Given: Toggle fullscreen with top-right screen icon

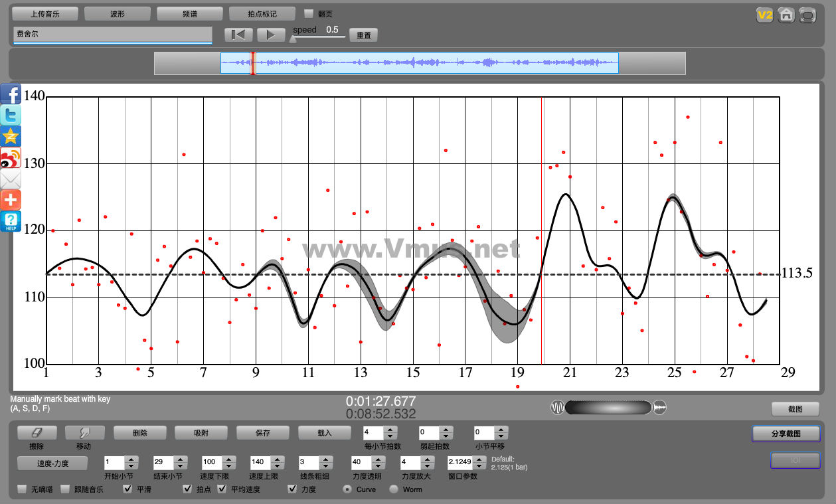Looking at the screenshot, I should pos(807,15).
